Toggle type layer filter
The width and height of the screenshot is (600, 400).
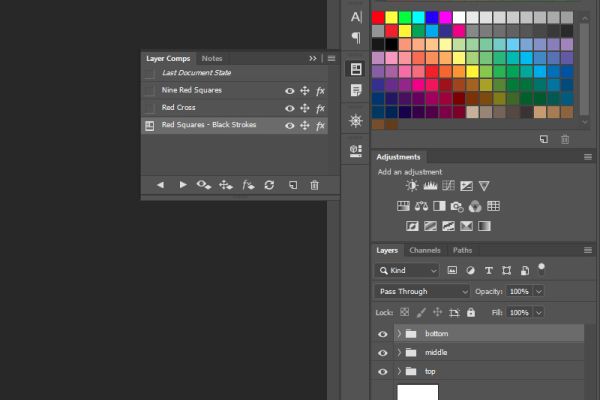click(489, 271)
